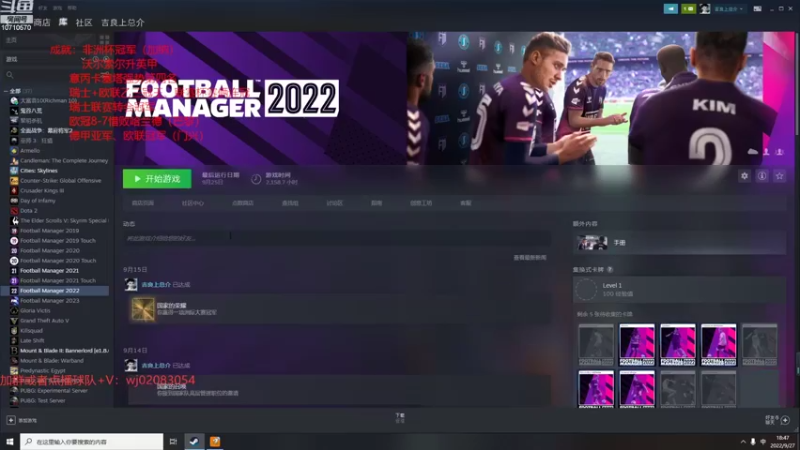Click the 国家的荣耀 achievement icon

pos(142,309)
